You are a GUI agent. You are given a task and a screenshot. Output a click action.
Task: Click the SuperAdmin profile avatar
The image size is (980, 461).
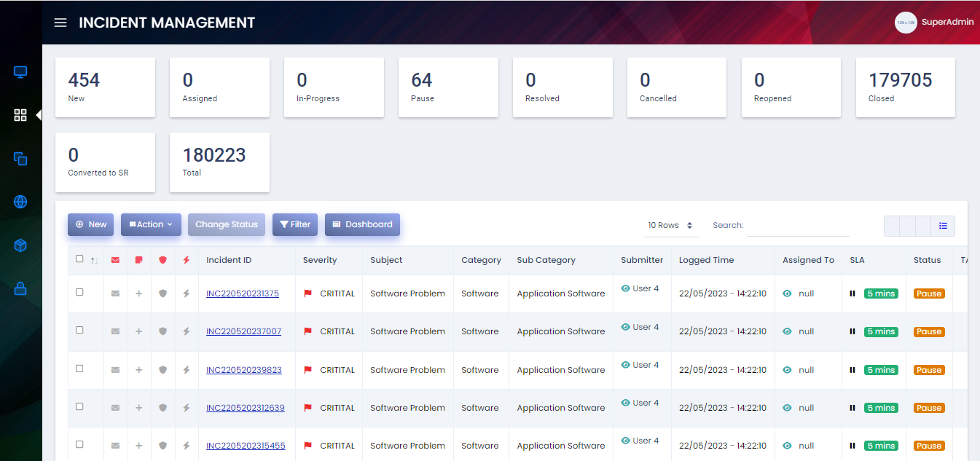tap(906, 23)
